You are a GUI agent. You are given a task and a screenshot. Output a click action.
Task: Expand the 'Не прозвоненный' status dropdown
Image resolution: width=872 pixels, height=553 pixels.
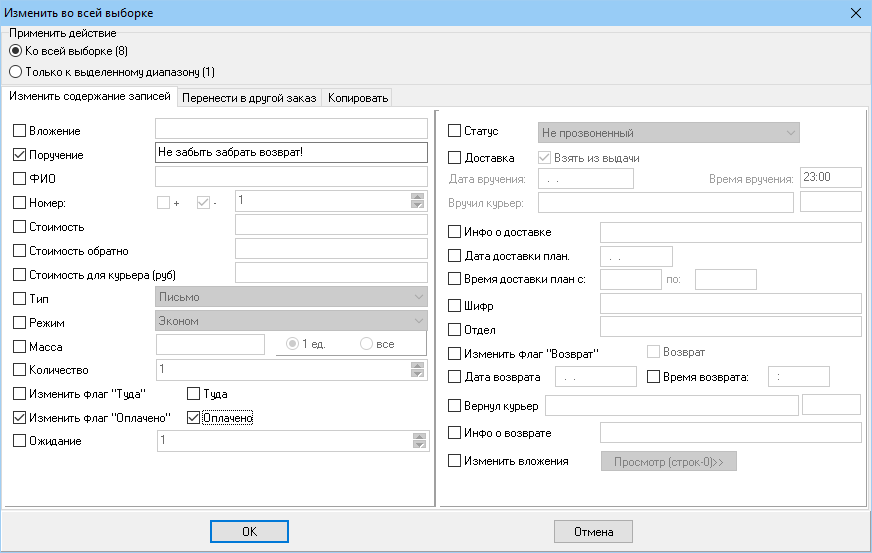[x=668, y=132]
